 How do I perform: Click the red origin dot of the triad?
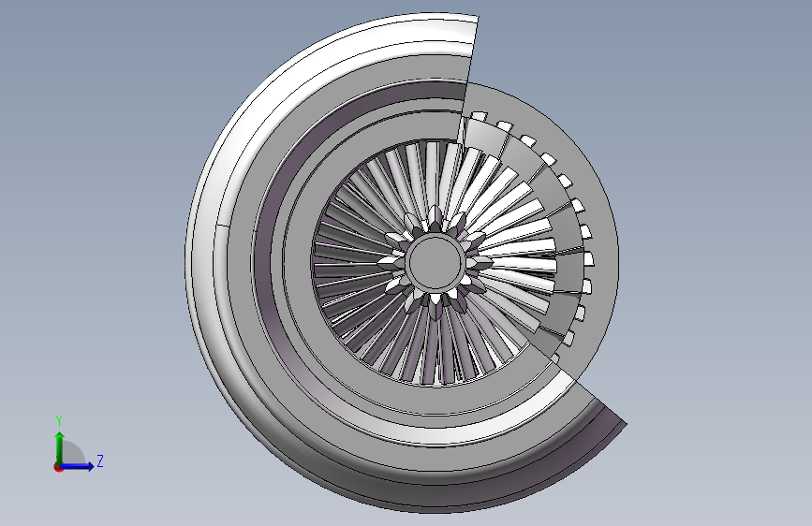click(58, 468)
